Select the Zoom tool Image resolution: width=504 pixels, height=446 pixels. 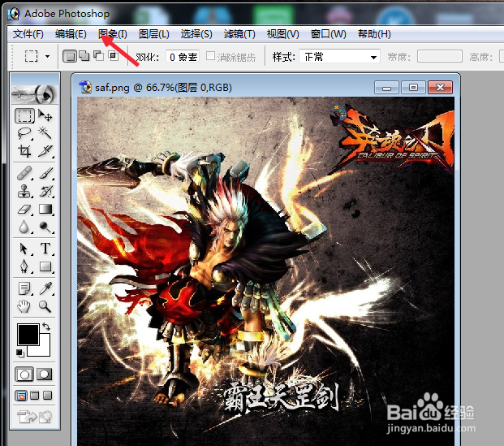pyautogui.click(x=45, y=306)
